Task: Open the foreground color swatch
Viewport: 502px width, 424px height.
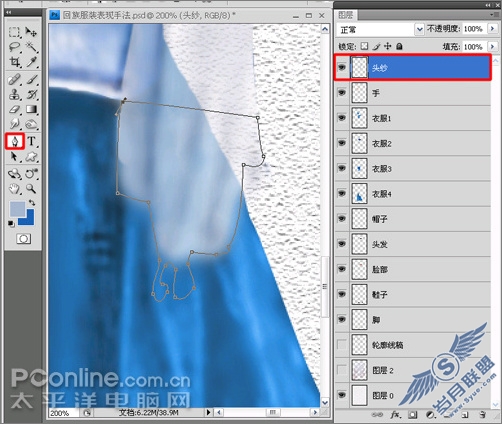Action: pyautogui.click(x=17, y=209)
